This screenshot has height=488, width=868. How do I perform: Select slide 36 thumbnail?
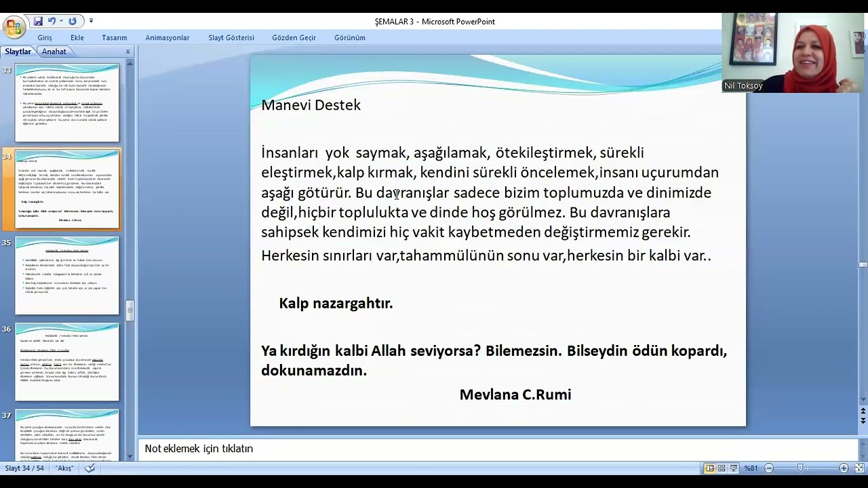coord(67,362)
